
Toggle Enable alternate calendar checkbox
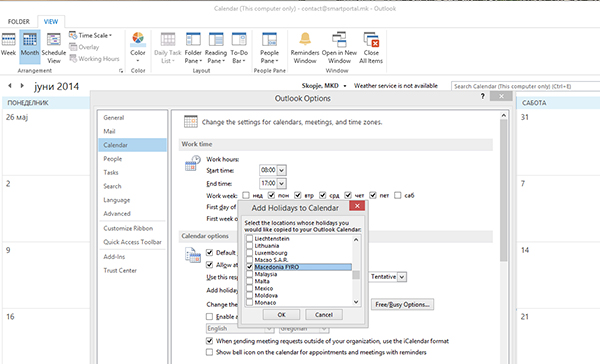coord(209,317)
